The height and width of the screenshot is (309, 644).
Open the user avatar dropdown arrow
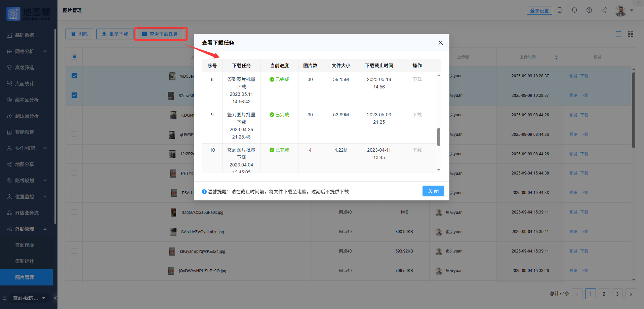[x=632, y=10]
